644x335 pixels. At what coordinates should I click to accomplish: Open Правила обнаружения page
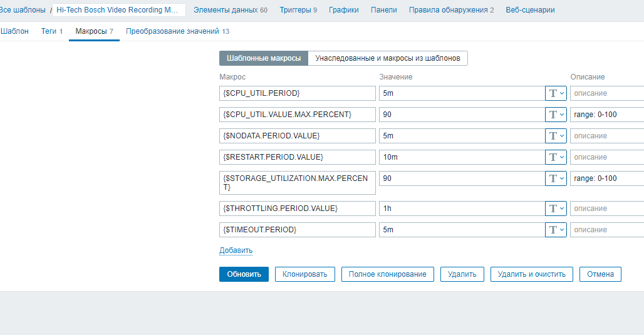pyautogui.click(x=451, y=10)
